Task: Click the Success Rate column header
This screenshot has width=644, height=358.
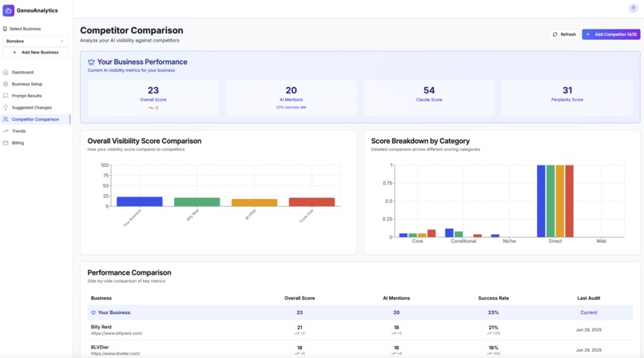Action: (493, 298)
